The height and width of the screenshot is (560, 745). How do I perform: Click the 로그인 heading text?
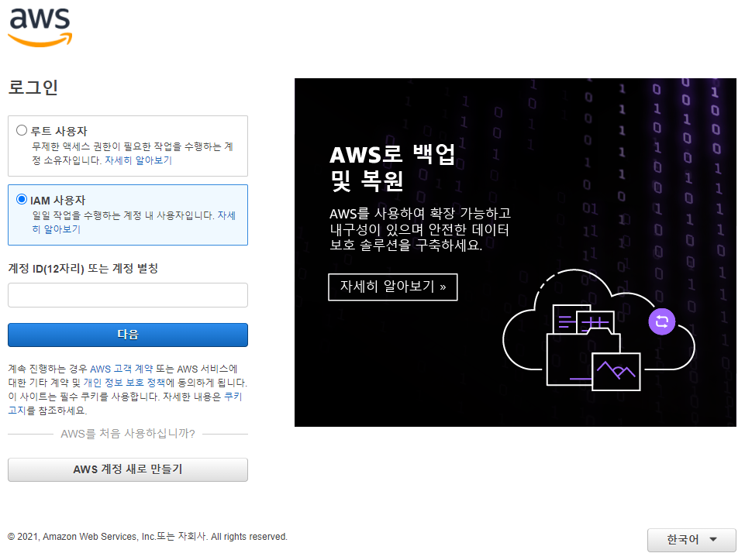(33, 88)
